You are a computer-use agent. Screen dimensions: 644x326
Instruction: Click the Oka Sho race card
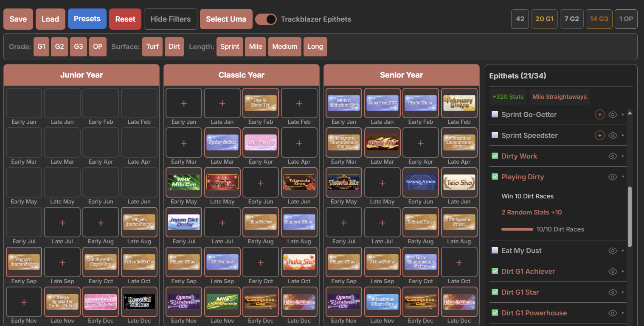click(x=261, y=142)
